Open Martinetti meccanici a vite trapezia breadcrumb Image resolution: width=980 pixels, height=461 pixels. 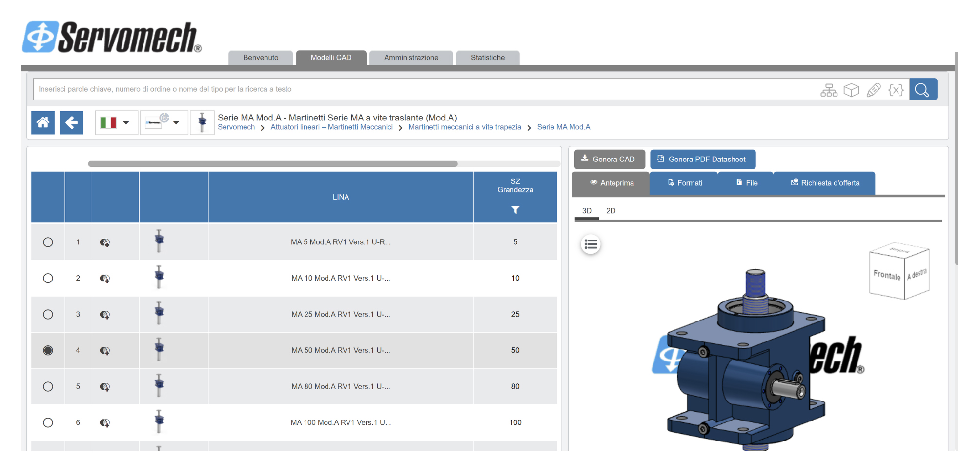click(465, 127)
